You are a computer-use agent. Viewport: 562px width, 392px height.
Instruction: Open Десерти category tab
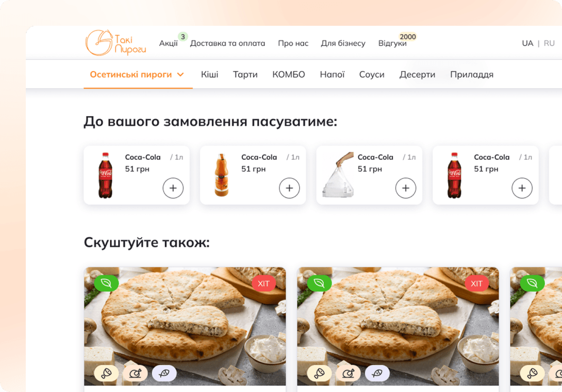[417, 75]
